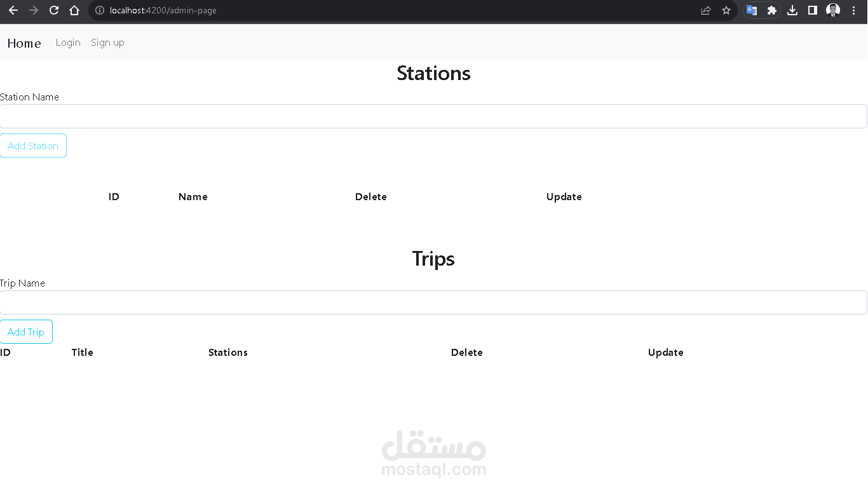Viewport: 868px width, 488px height.
Task: Navigate back with the browser back arrow
Action: [13, 10]
